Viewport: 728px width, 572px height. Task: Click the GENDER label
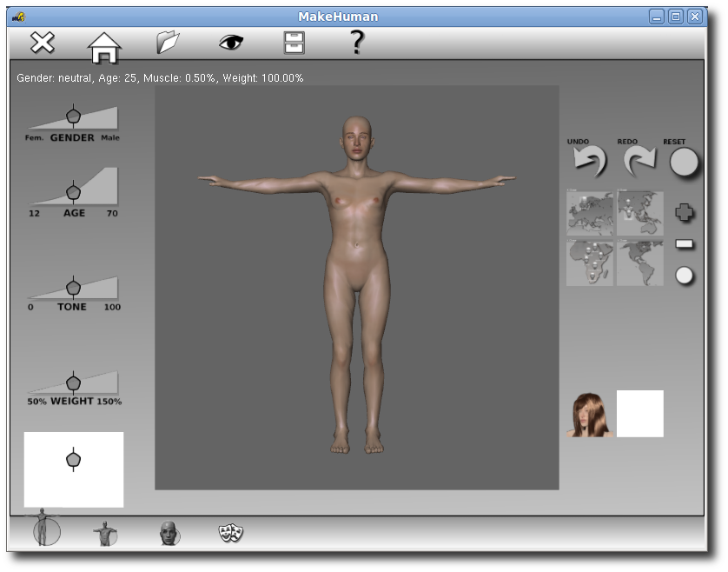[72, 137]
